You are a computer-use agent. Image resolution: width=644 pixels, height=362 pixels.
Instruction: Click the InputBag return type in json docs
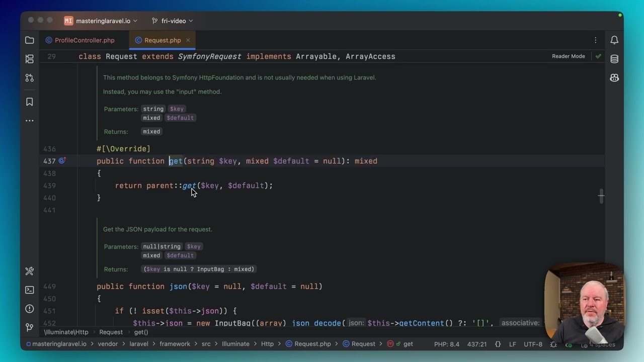point(211,269)
